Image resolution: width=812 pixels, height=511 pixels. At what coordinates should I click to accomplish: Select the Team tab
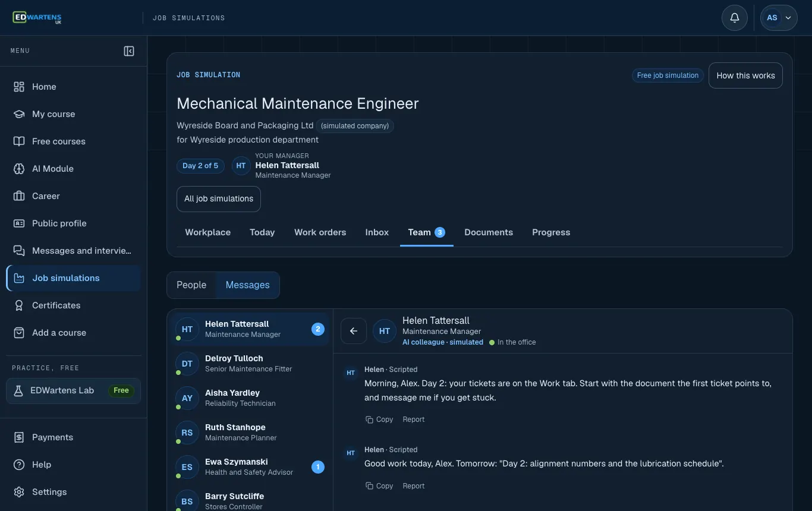point(427,232)
